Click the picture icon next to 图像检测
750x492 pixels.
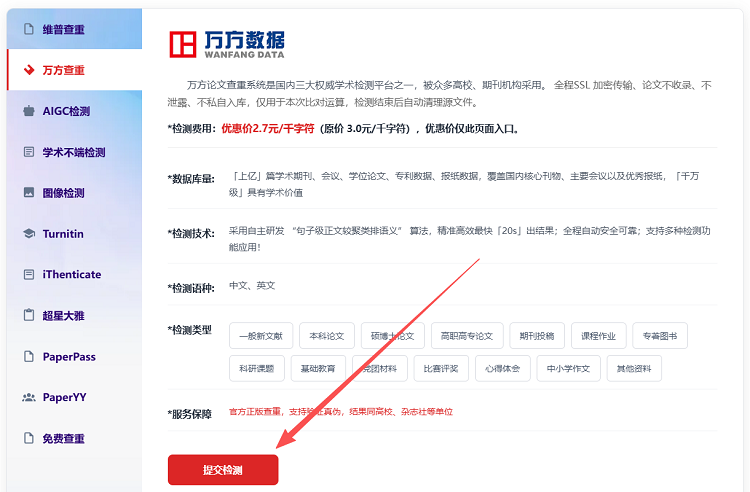click(x=29, y=193)
